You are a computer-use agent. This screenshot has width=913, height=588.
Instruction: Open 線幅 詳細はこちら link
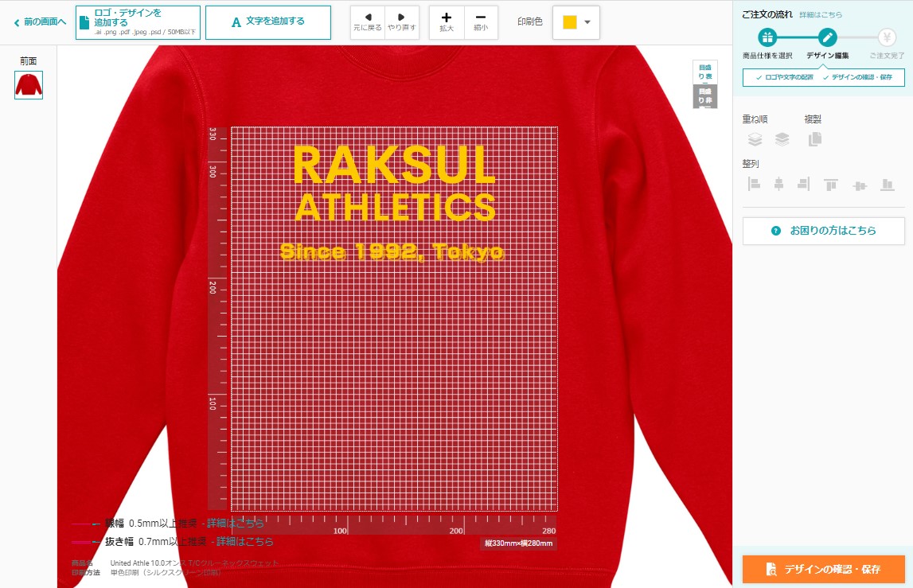click(x=236, y=524)
